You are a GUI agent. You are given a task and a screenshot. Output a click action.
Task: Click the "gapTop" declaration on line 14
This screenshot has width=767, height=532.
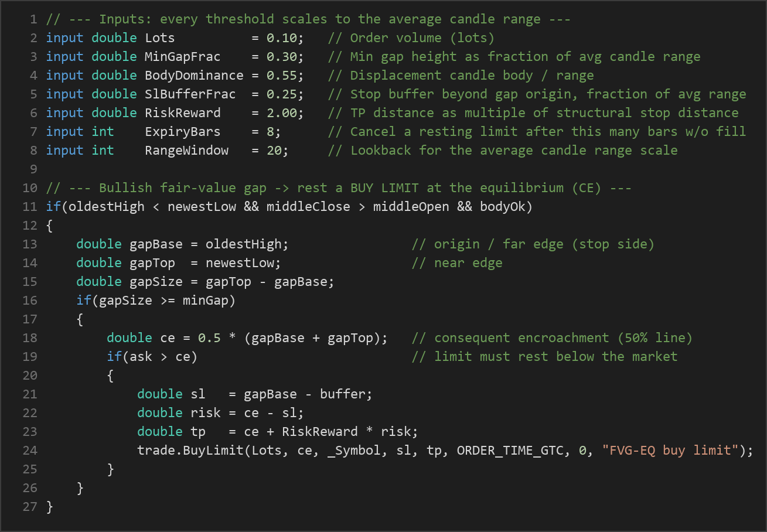[152, 263]
